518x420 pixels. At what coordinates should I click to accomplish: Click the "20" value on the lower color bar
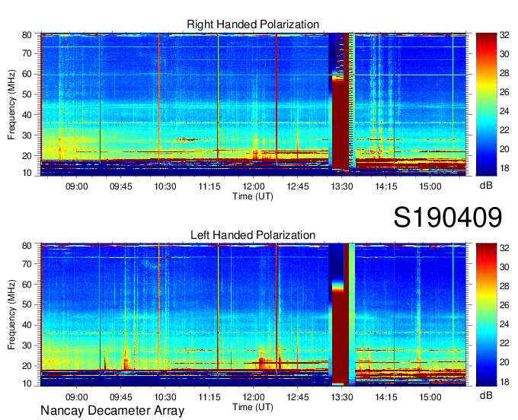point(504,362)
